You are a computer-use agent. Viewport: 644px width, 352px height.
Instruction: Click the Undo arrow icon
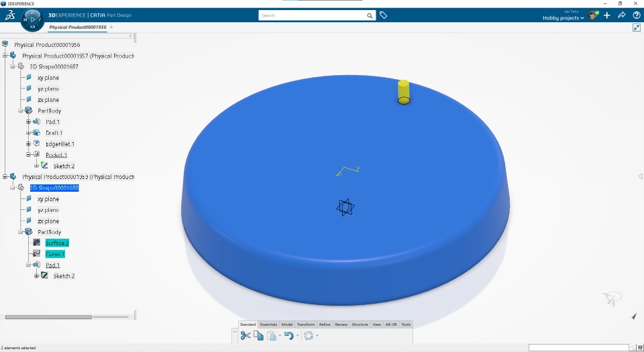[288, 336]
